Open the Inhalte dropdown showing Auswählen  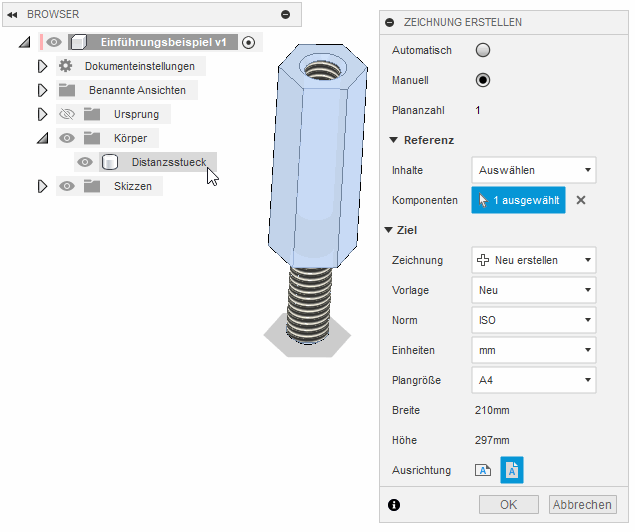(x=533, y=170)
